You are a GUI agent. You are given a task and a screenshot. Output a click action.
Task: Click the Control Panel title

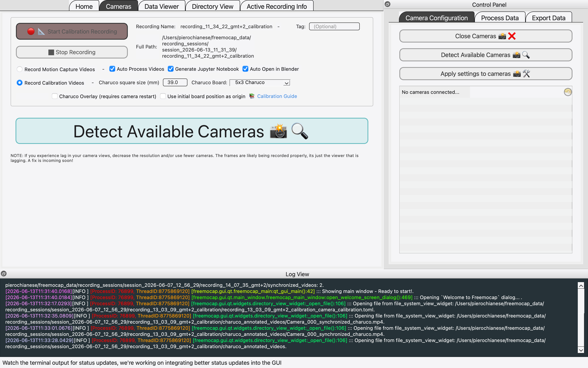(489, 5)
